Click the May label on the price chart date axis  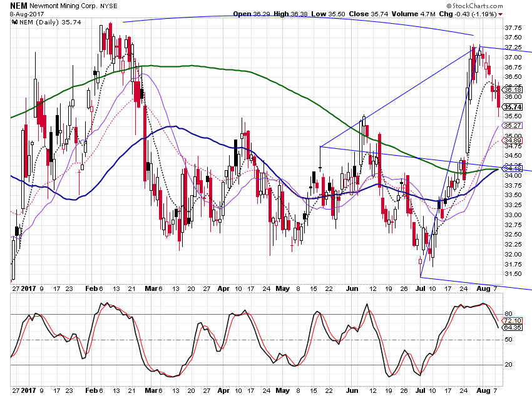(x=283, y=288)
